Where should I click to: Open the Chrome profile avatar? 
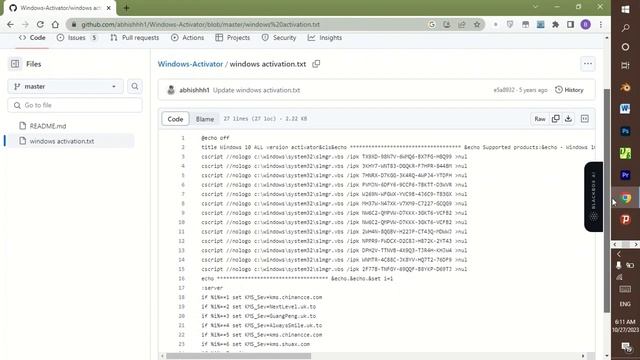click(x=586, y=24)
